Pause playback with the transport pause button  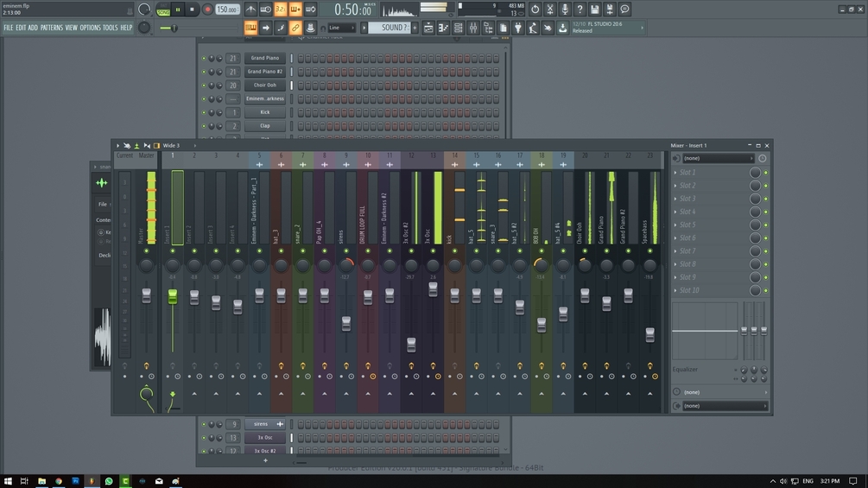(178, 10)
